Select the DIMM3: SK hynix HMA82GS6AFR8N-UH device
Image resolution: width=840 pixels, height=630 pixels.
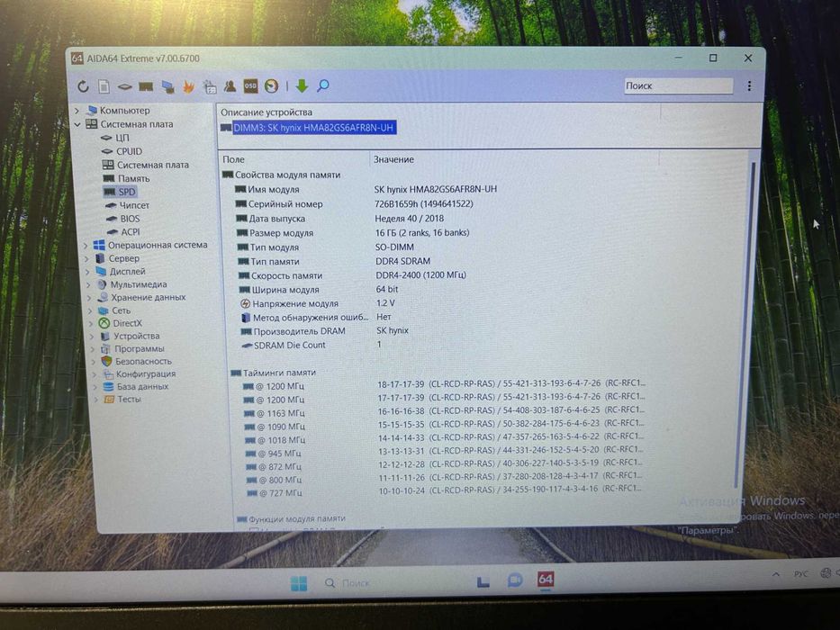tap(309, 128)
